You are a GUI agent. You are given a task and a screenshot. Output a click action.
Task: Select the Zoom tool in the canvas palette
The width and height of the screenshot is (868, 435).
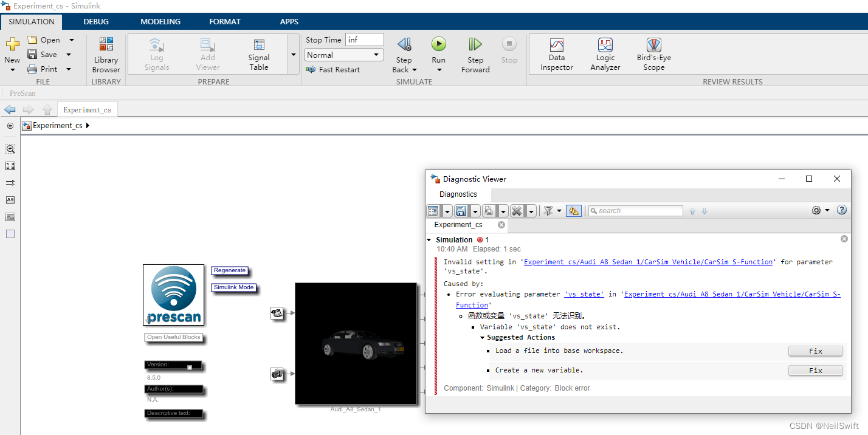10,149
